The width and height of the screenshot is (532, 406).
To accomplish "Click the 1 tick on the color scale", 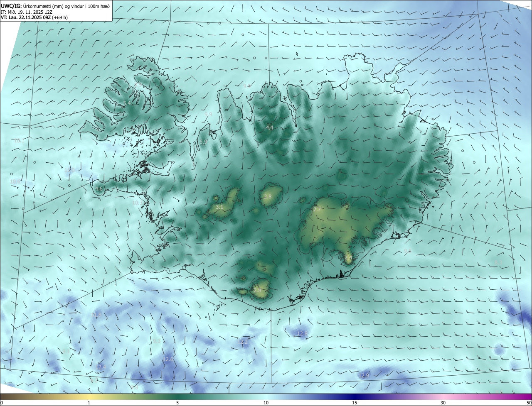I will [89, 403].
